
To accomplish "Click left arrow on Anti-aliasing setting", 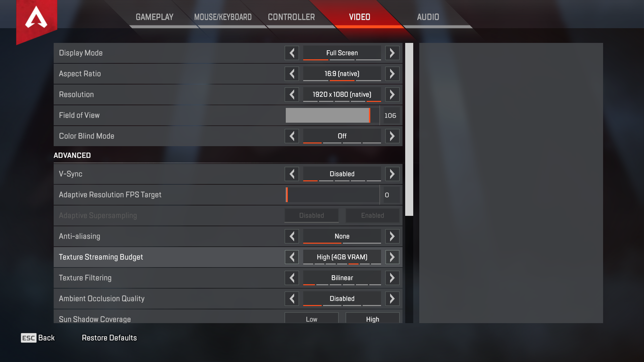I will tap(291, 236).
